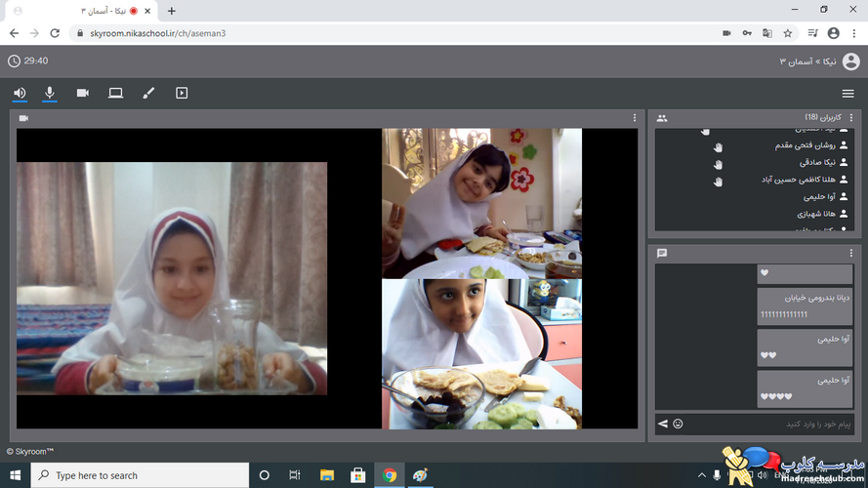This screenshot has height=488, width=868.
Task: Open the Paint 3D app on taskbar
Action: [420, 475]
